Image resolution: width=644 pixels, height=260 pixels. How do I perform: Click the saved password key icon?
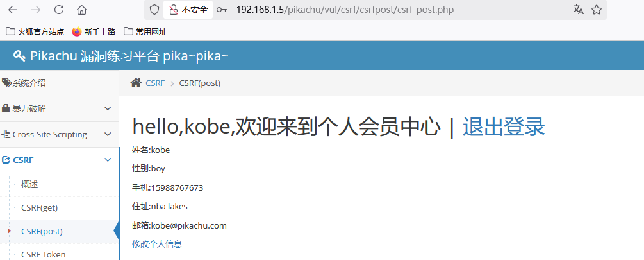(222, 10)
